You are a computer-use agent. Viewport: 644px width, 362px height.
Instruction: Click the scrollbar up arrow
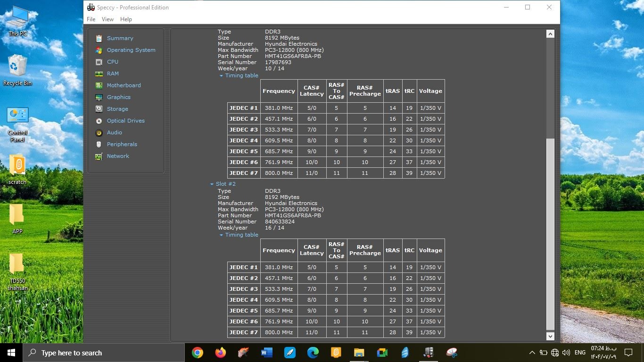pyautogui.click(x=550, y=34)
